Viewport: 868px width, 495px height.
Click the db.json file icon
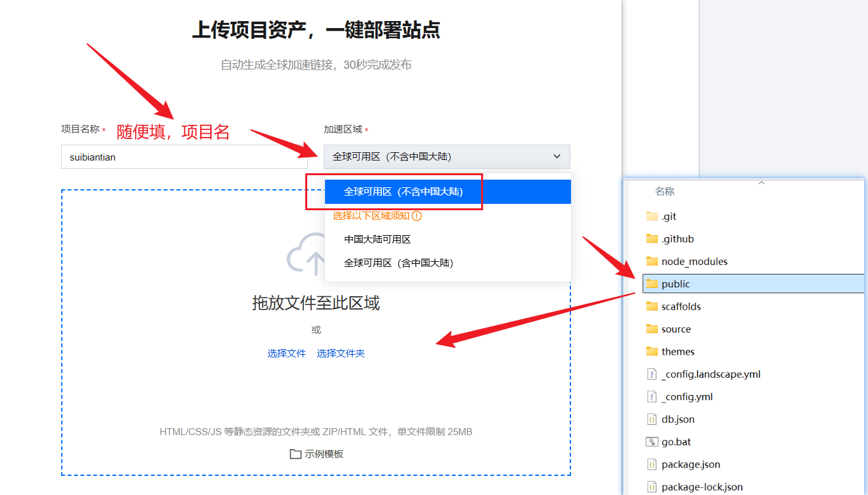click(651, 420)
